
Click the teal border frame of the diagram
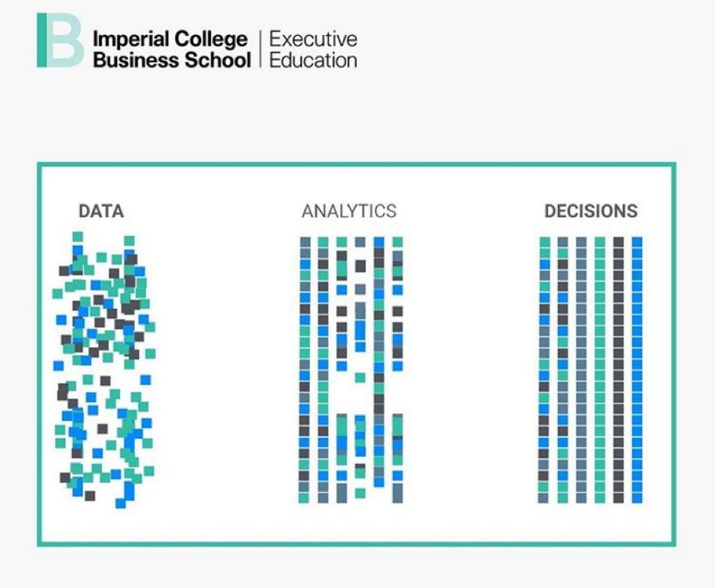click(357, 164)
